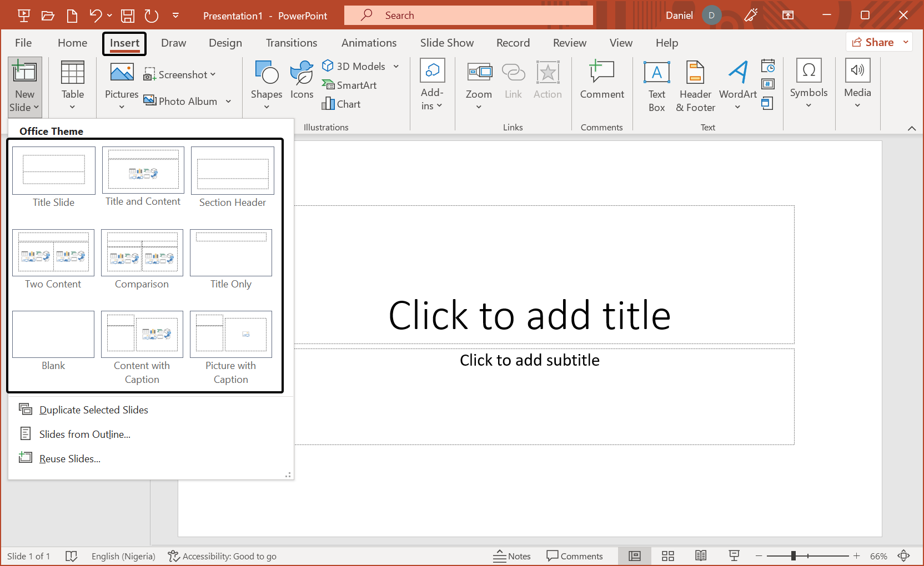Expand the Photo Album dropdown
Viewport: 924px width, 566px height.
click(x=228, y=101)
